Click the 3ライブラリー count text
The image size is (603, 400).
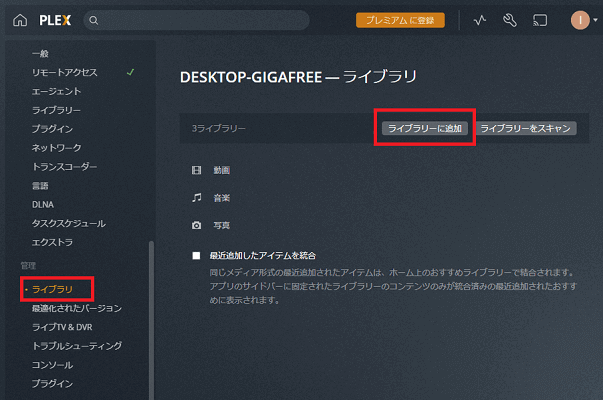point(218,128)
